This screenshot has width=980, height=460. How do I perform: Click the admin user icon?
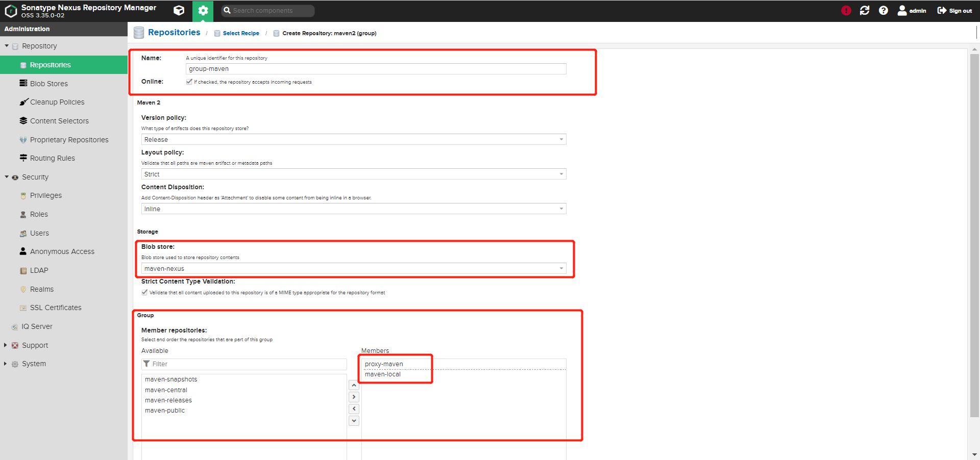(x=902, y=11)
